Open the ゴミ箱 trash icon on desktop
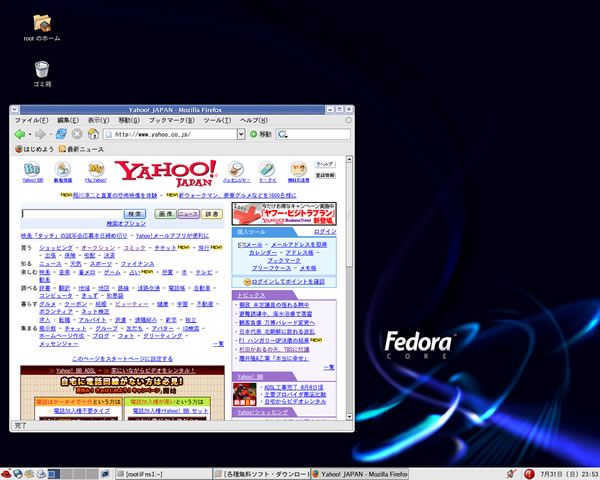 pos(42,71)
